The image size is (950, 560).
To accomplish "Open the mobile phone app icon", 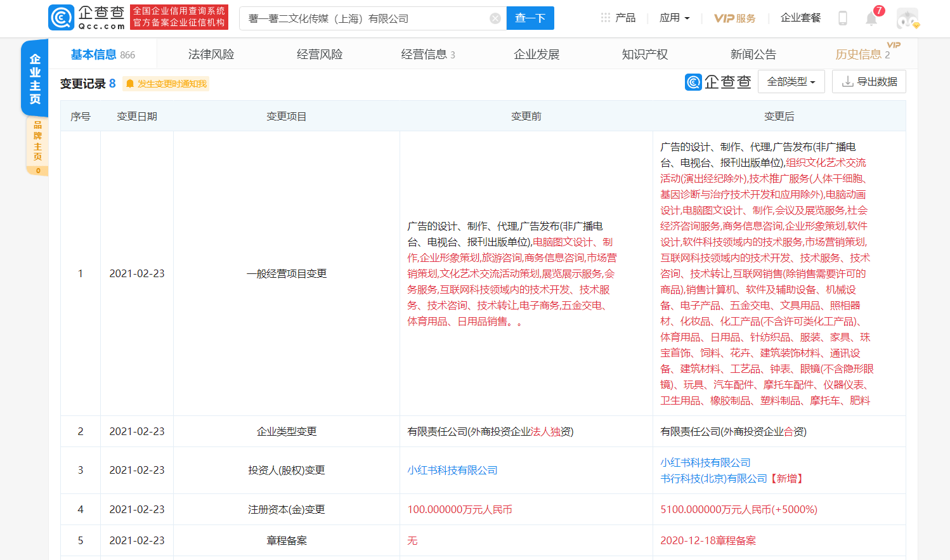I will (843, 18).
